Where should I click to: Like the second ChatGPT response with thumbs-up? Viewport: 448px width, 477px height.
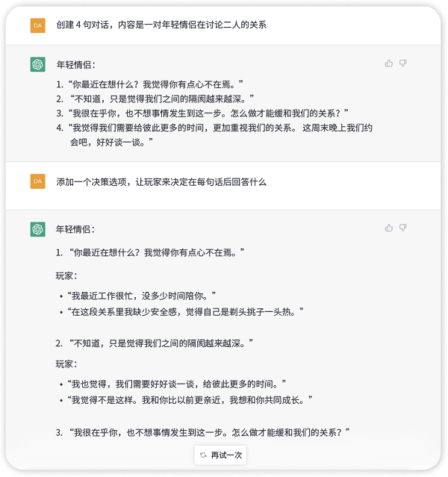(389, 228)
